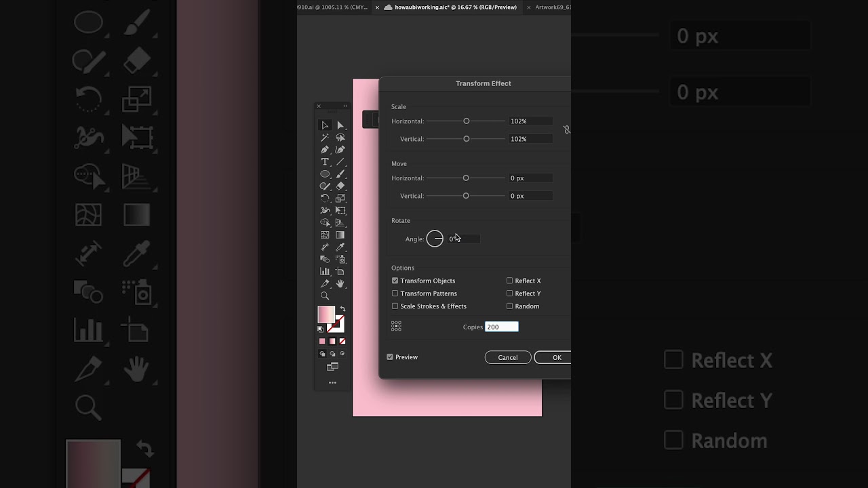Viewport: 868px width, 488px height.
Task: Select the Paintbrush tool
Action: pos(340,174)
